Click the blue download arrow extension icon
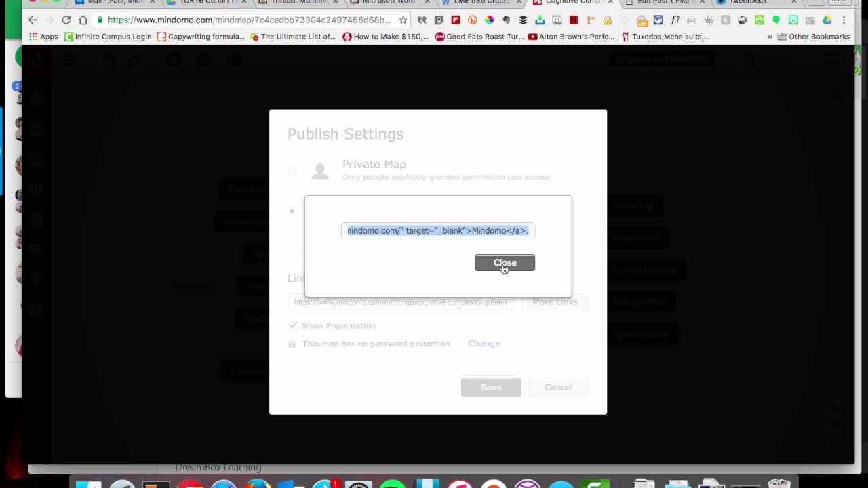 540,20
